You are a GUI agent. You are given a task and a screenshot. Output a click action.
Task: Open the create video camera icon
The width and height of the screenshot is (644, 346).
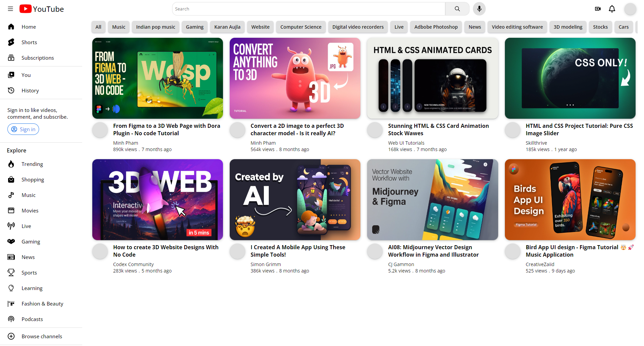598,9
